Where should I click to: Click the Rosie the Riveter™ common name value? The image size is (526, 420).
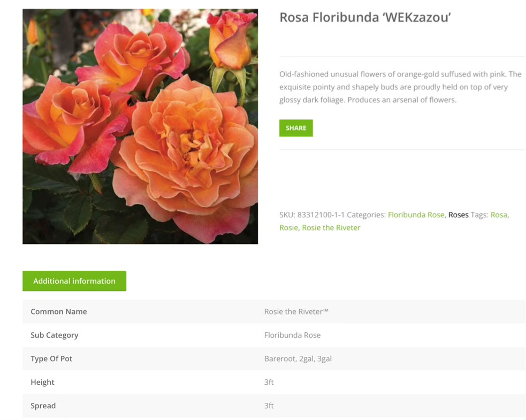coord(296,311)
